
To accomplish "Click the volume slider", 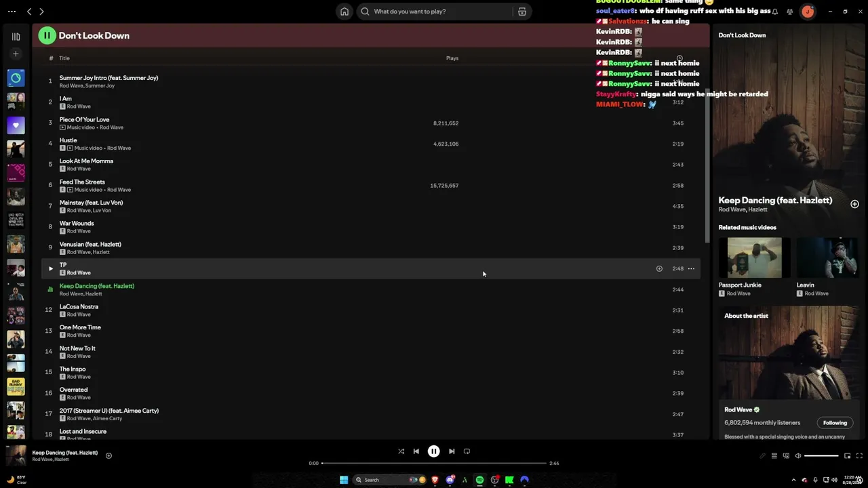I will tap(821, 456).
